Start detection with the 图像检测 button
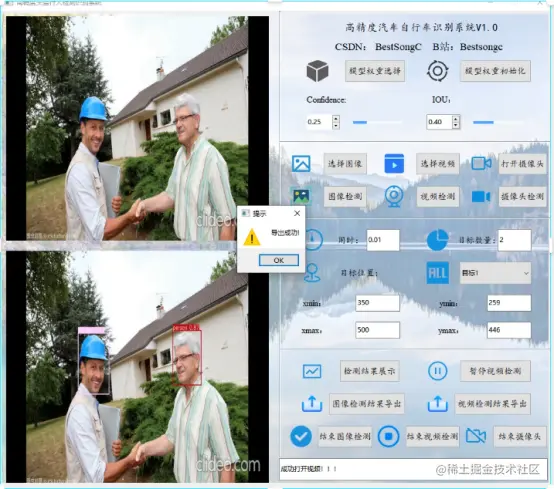Viewport: 554px width, 490px height. click(345, 196)
